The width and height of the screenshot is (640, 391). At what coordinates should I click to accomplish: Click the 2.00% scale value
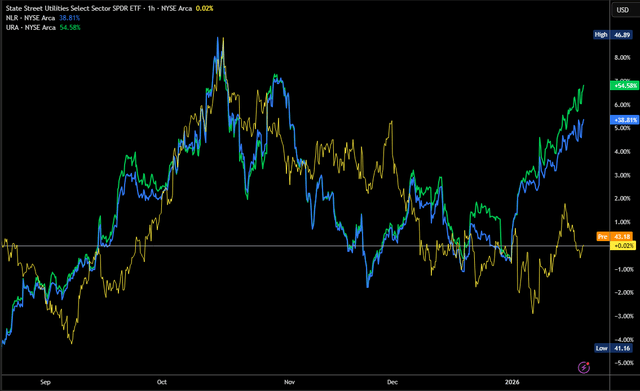point(622,198)
